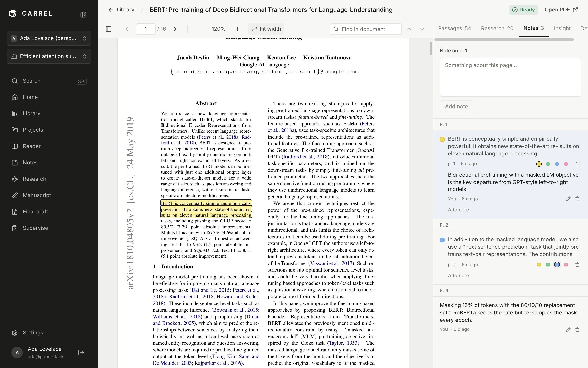Open the Projects section
The height and width of the screenshot is (368, 588).
pos(49,130)
